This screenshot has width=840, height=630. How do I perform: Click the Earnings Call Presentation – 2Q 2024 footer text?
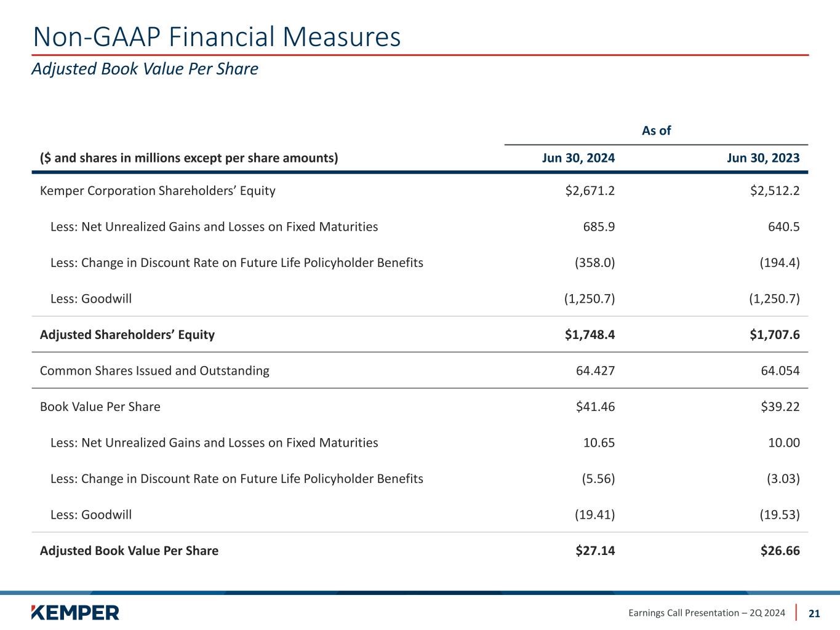pyautogui.click(x=706, y=613)
